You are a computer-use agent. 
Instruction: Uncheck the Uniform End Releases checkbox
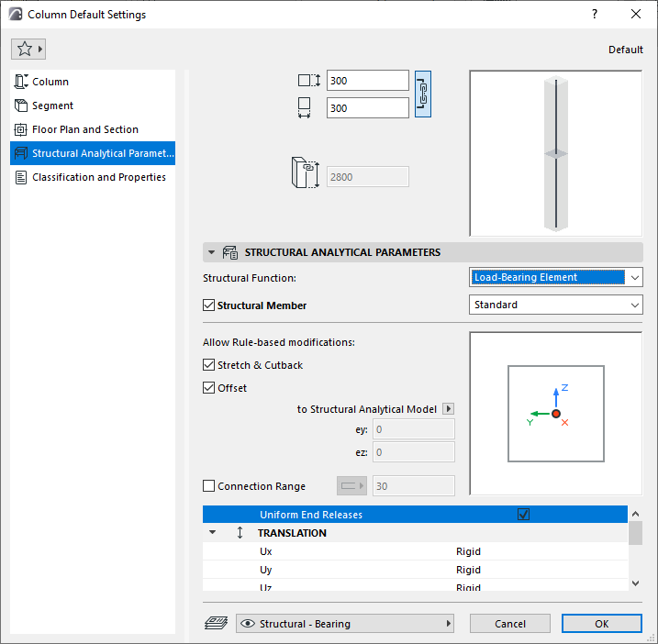(523, 514)
